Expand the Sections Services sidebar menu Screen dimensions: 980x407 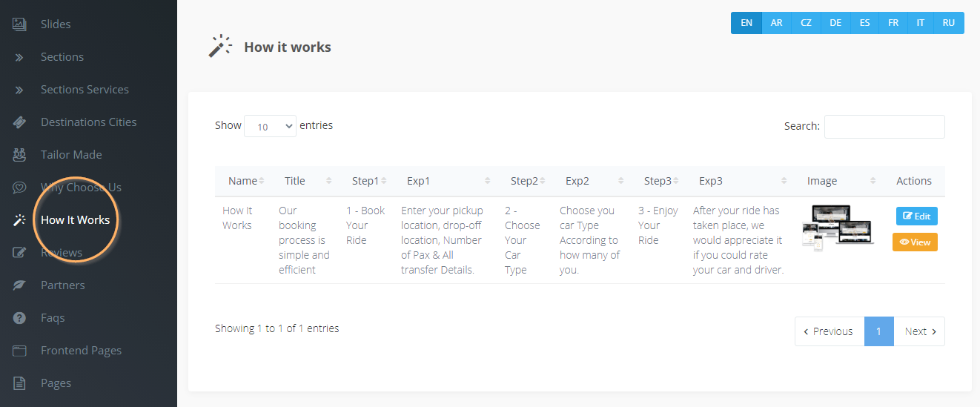pyautogui.click(x=85, y=90)
